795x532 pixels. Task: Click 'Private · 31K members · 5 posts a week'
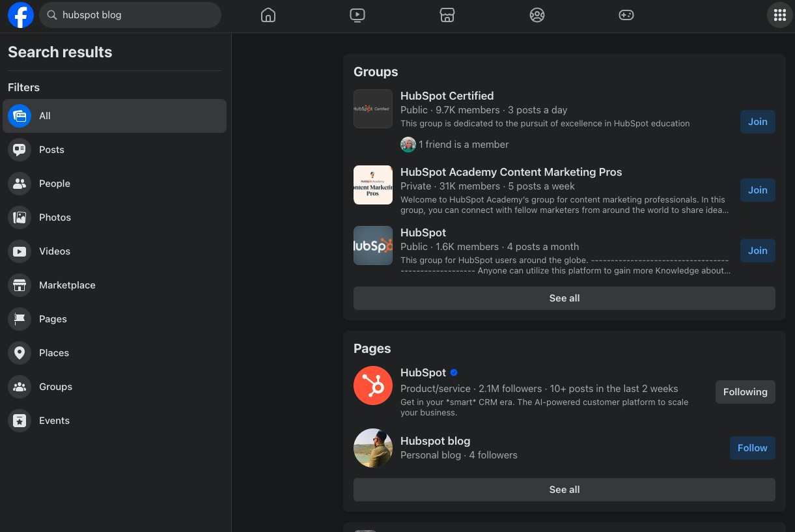[x=488, y=186]
